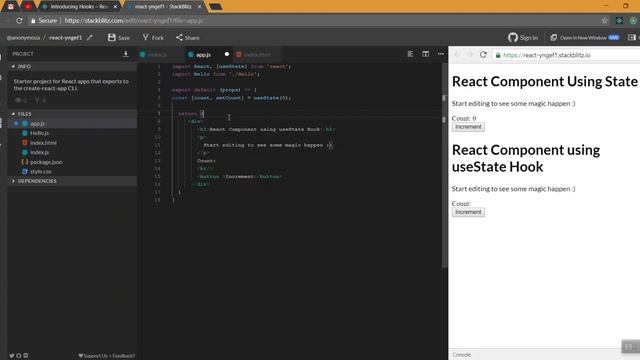
Task: Open a new browser tab
Action: tap(216, 7)
